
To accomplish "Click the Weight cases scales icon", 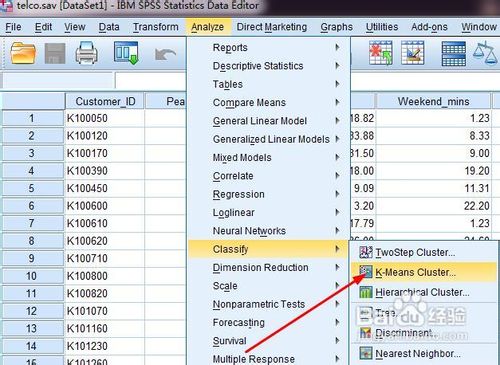I will pyautogui.click(x=485, y=53).
